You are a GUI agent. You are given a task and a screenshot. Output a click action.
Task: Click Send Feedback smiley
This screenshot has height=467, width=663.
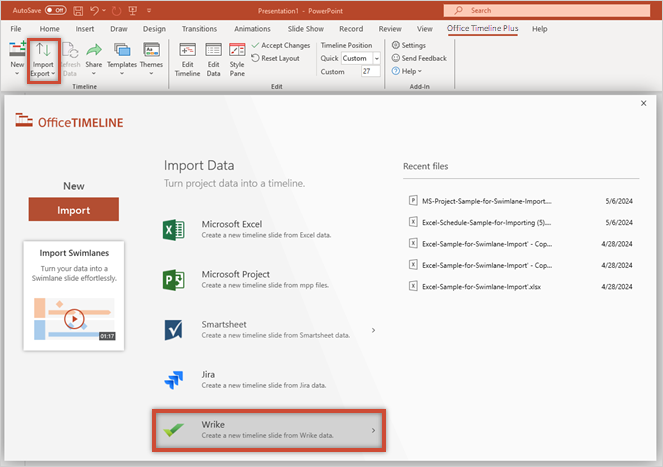click(396, 58)
